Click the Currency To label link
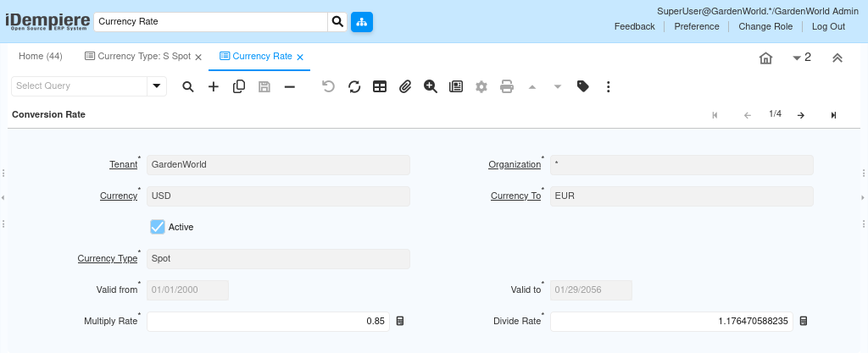Image resolution: width=868 pixels, height=353 pixels. (515, 196)
